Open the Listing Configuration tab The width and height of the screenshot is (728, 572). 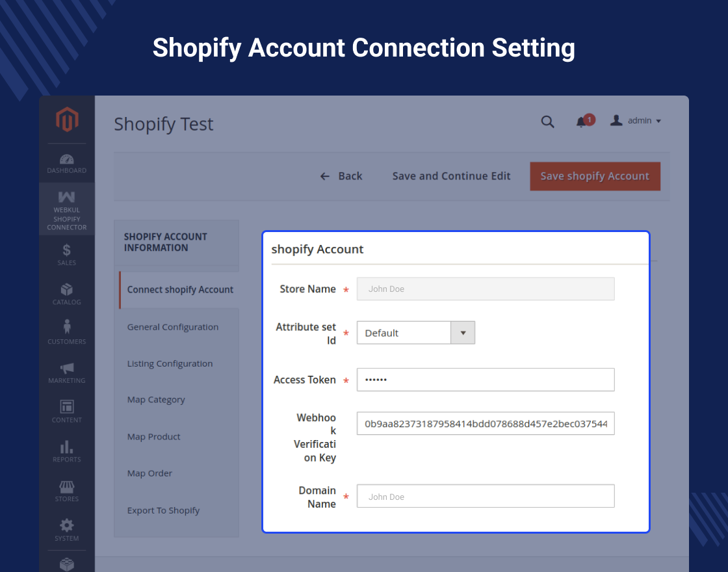(x=170, y=363)
